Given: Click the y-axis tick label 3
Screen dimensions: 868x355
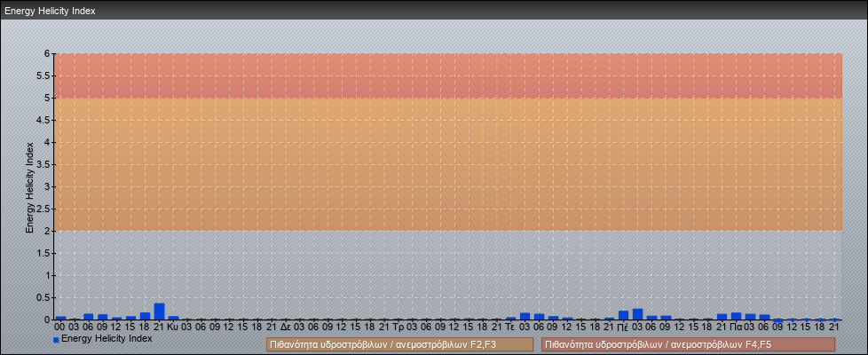Looking at the screenshot, I should (x=47, y=186).
